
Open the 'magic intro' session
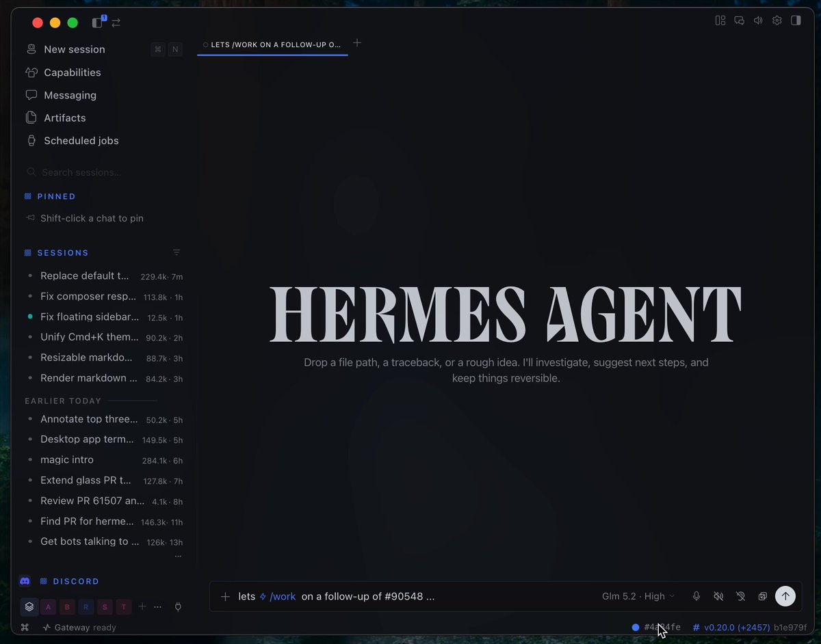click(103, 460)
